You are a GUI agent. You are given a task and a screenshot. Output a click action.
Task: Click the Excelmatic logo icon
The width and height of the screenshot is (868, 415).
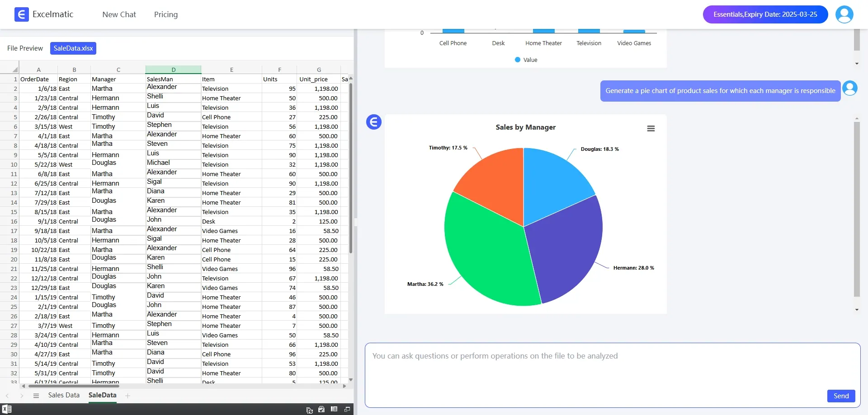[21, 14]
